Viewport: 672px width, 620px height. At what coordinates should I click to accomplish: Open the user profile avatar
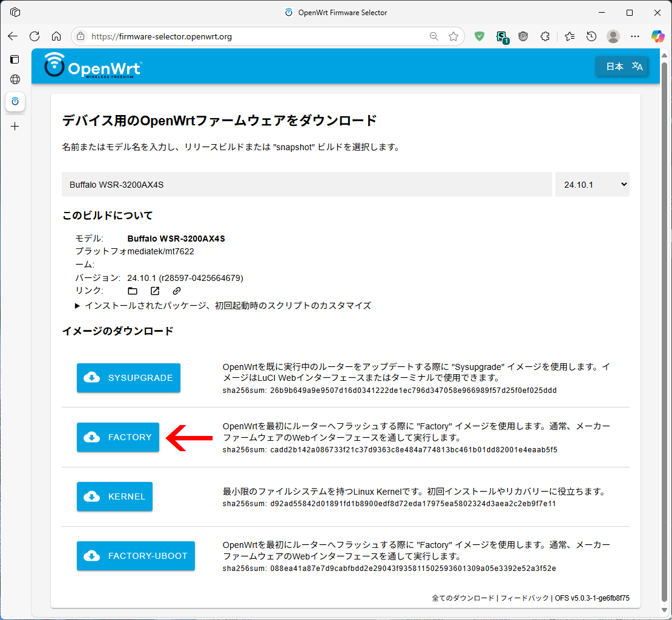point(613,36)
